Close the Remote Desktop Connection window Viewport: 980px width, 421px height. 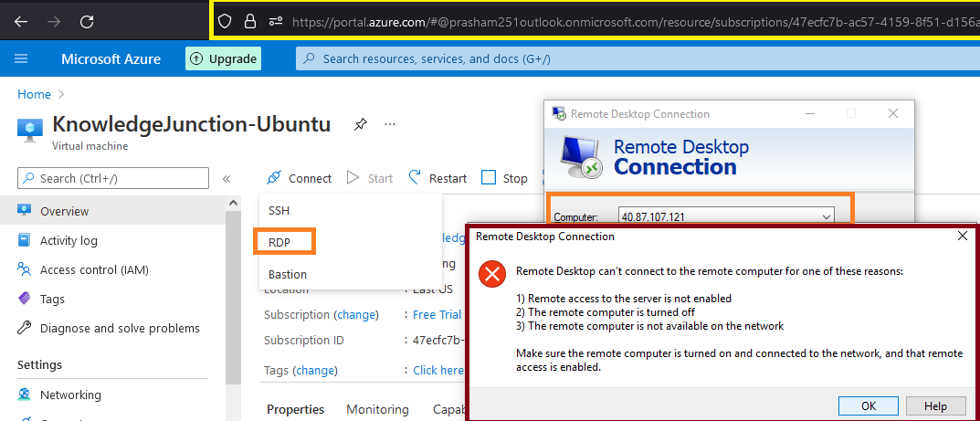coord(893,113)
